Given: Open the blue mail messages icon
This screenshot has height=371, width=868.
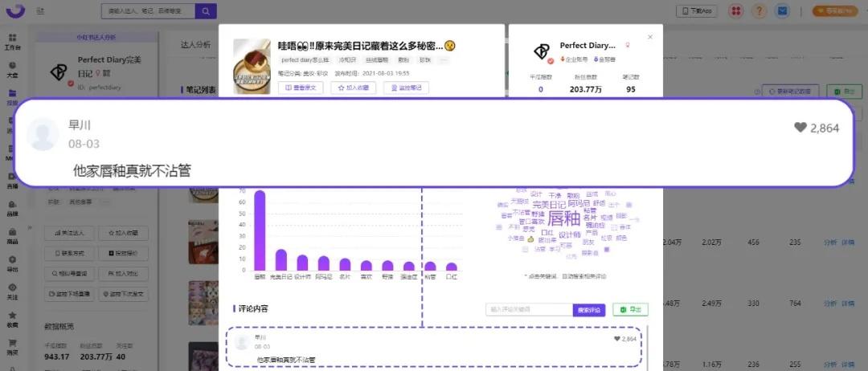Looking at the screenshot, I should pyautogui.click(x=782, y=11).
